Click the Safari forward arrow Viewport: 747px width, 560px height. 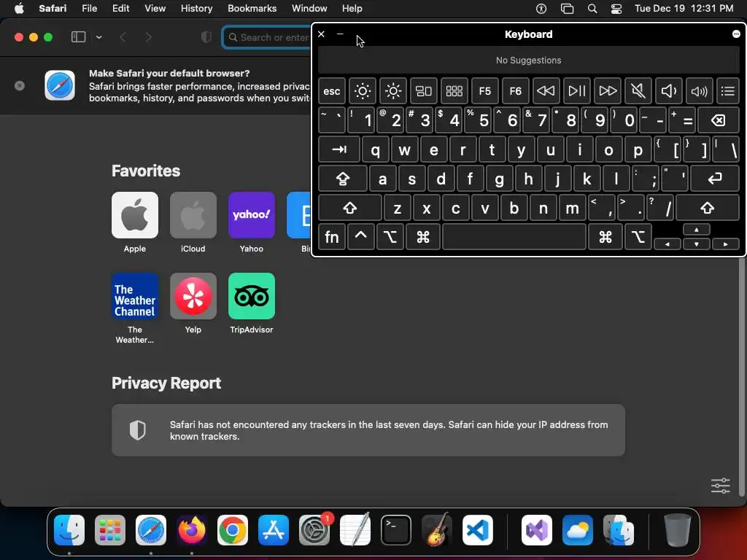pos(148,37)
